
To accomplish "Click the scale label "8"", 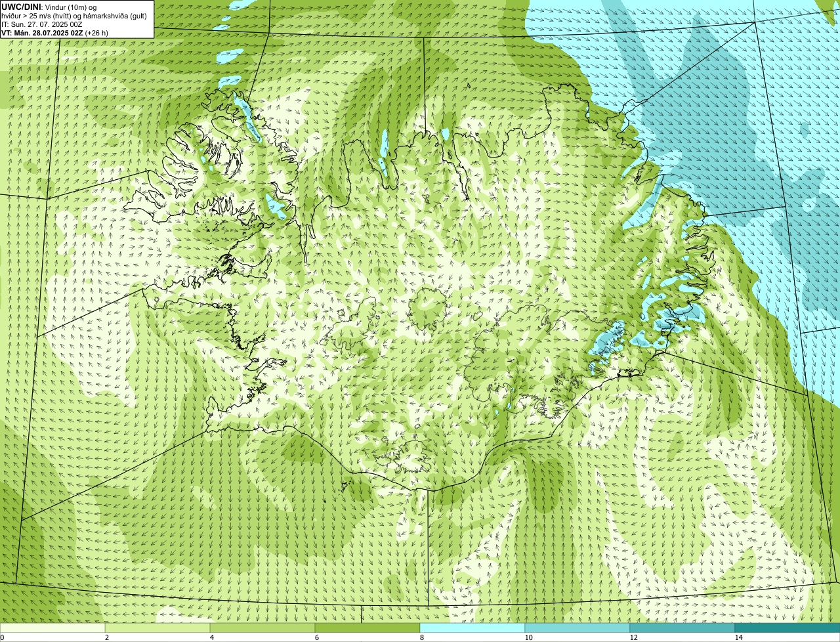I will [421, 637].
